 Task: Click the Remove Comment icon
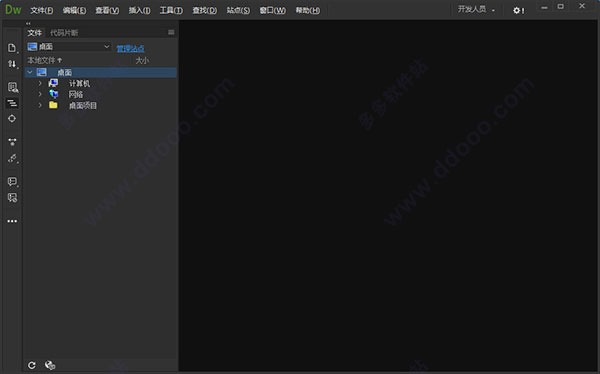[12, 198]
